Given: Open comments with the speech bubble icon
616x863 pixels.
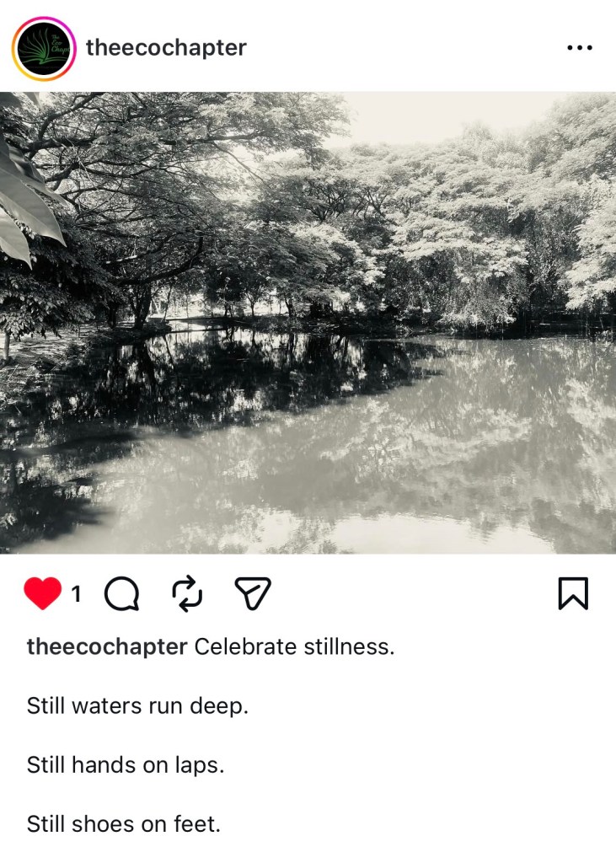Looking at the screenshot, I should tap(122, 595).
